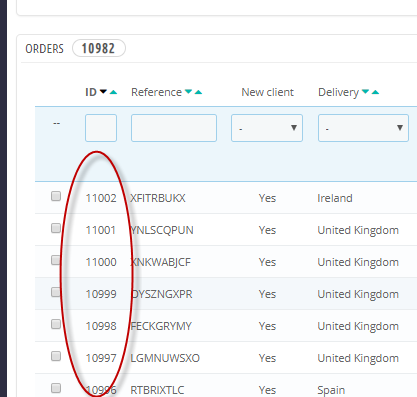Viewport: 417px width, 397px height.
Task: Click the Reference column header
Action: pos(156,92)
